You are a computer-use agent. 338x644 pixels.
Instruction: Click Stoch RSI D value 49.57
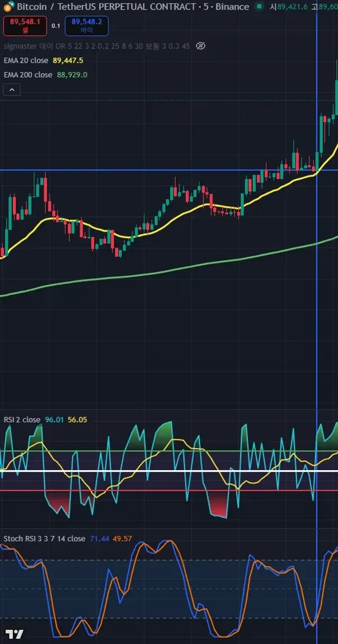pyautogui.click(x=123, y=538)
